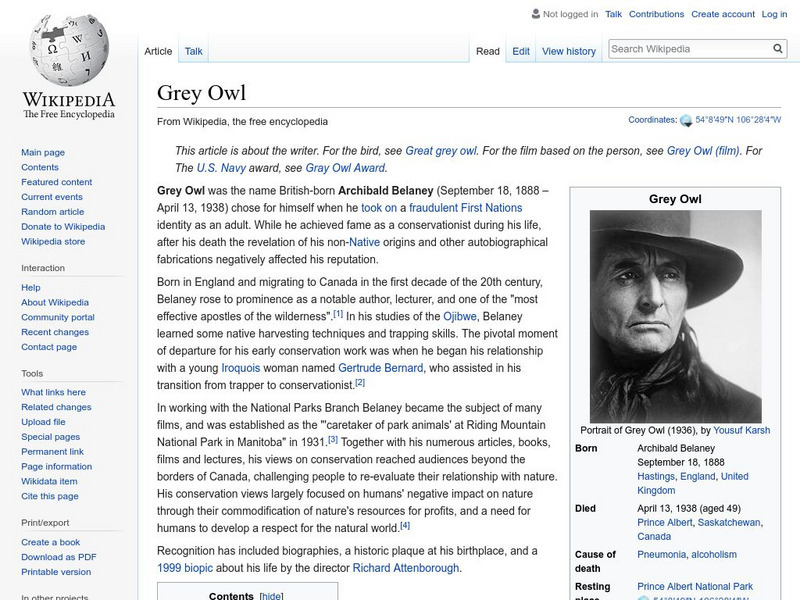
Task: Open Prince Albert National Park link
Action: (695, 586)
